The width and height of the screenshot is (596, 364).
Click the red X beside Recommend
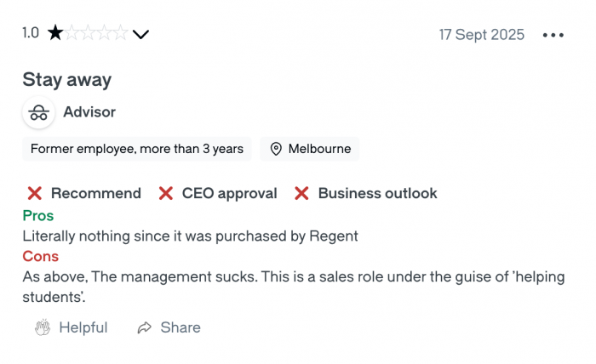[35, 193]
